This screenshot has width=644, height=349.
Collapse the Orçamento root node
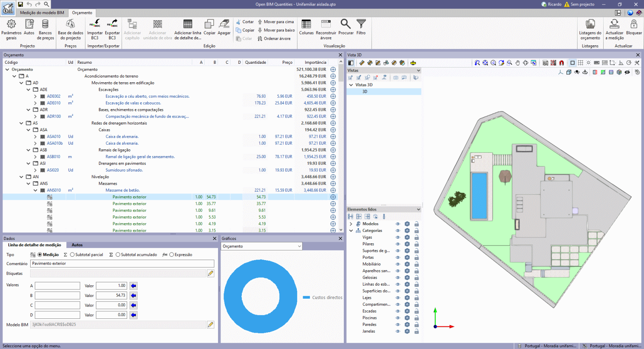pos(7,70)
